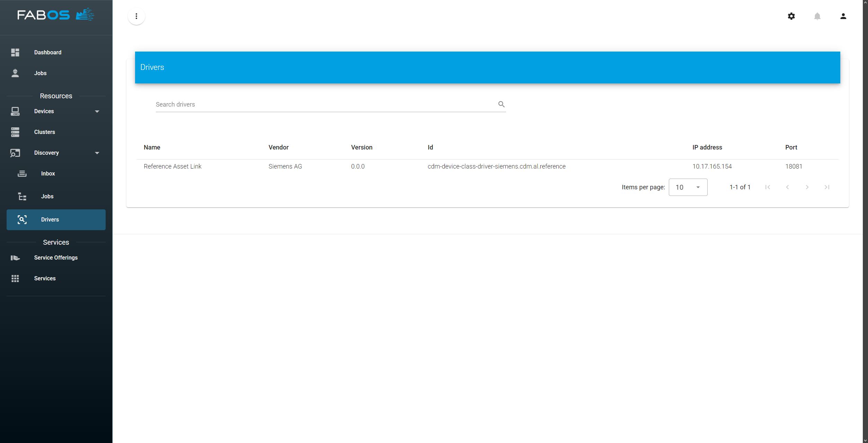Open the three-dot overflow menu
The height and width of the screenshot is (443, 868).
point(136,16)
